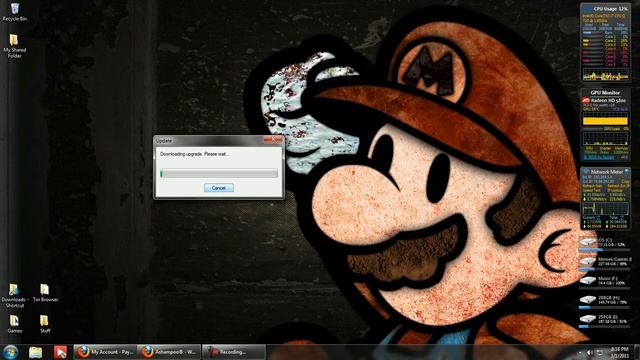Screen dimensions: 640x360
Task: Click the Network Meter gadget title
Action: click(607, 172)
